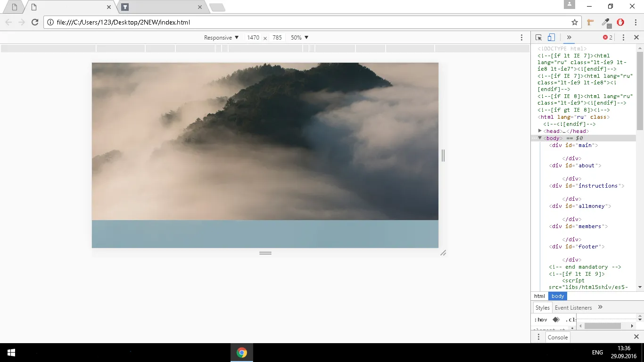Click the mountain fog page image
The width and height of the screenshot is (644, 362).
click(x=265, y=141)
